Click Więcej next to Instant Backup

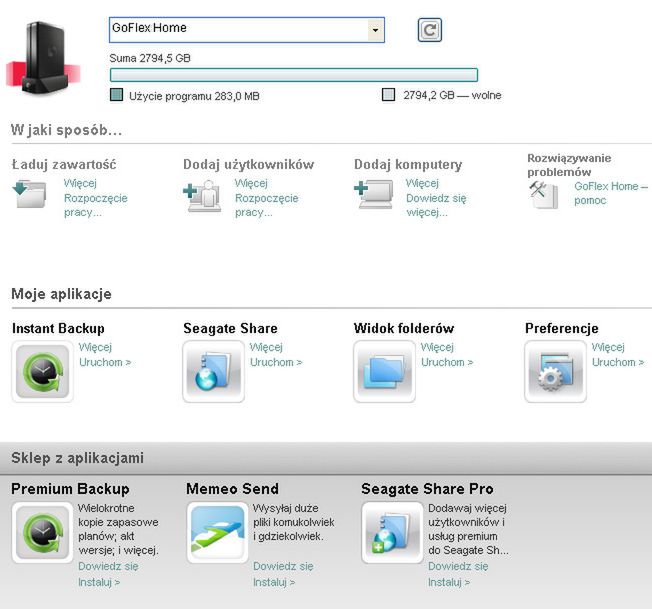click(95, 347)
